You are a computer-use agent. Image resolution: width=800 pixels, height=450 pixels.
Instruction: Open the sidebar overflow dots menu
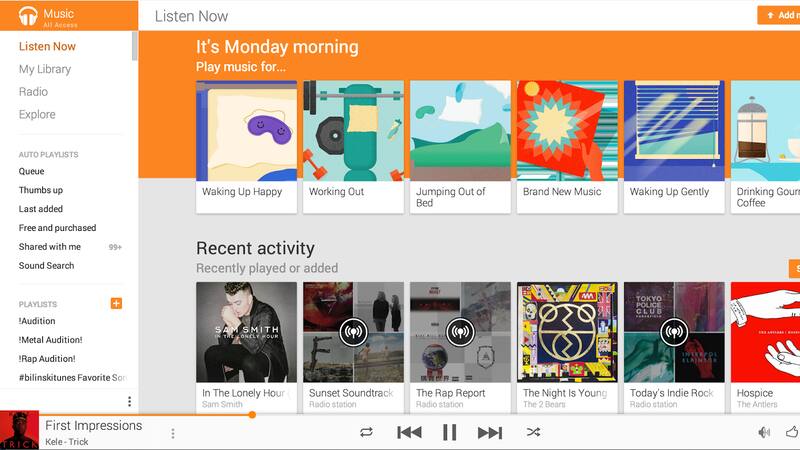[130, 402]
